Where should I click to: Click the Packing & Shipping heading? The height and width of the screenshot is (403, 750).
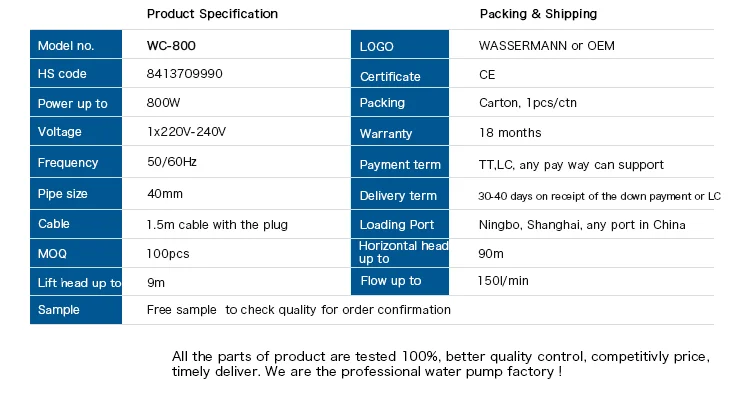click(538, 14)
